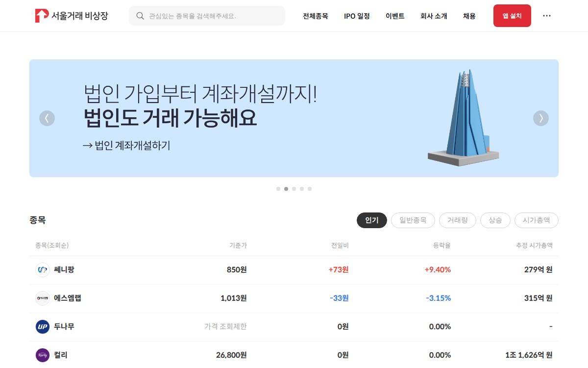Image resolution: width=588 pixels, height=368 pixels.
Task: Click the red 앱 설치 button
Action: [x=512, y=16]
